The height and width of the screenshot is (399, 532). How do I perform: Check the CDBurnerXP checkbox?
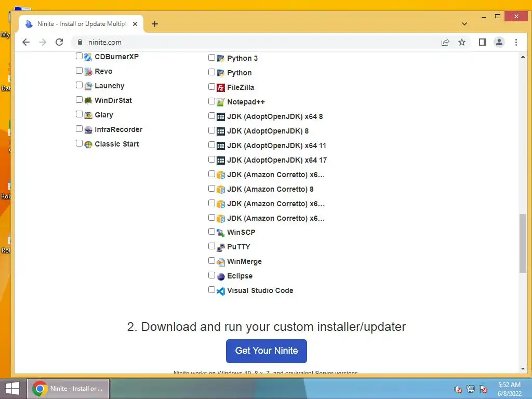pos(79,56)
